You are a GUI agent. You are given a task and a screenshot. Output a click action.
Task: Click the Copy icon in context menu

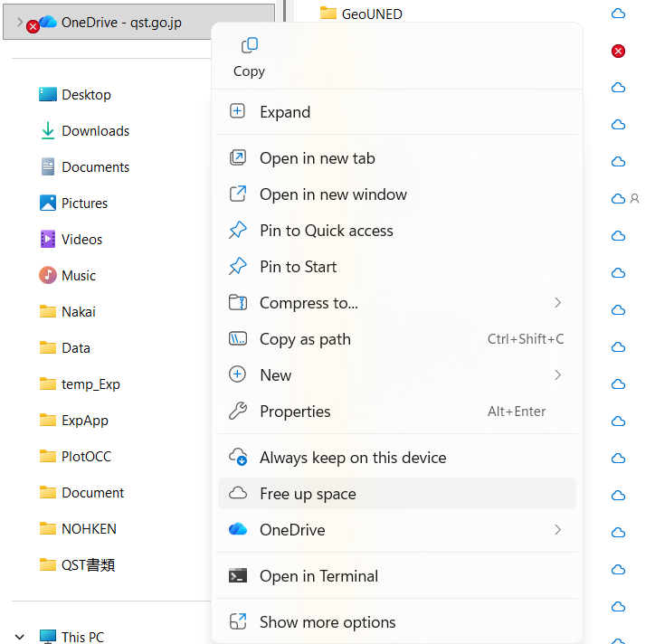point(250,45)
